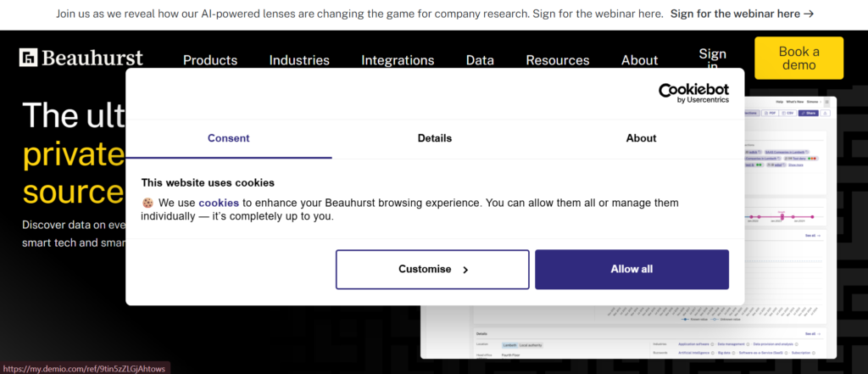
Task: Click "Sign for the webinar here" banner link
Action: [x=742, y=14]
